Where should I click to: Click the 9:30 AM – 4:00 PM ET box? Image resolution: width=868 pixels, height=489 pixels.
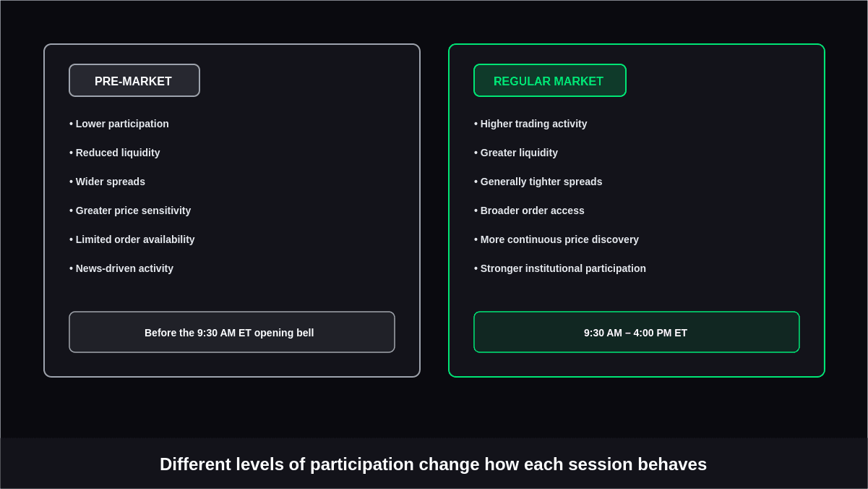(x=637, y=332)
